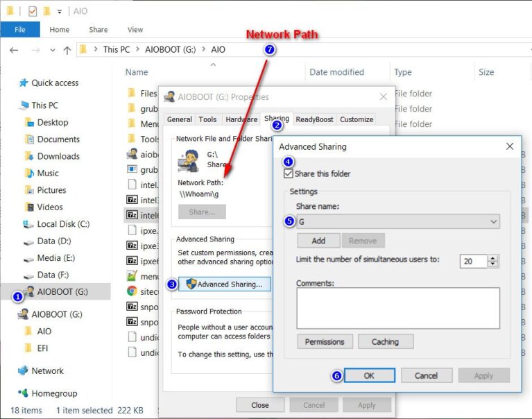This screenshot has height=419, width=532.
Task: Open the Share ribbon tab
Action: (98, 30)
